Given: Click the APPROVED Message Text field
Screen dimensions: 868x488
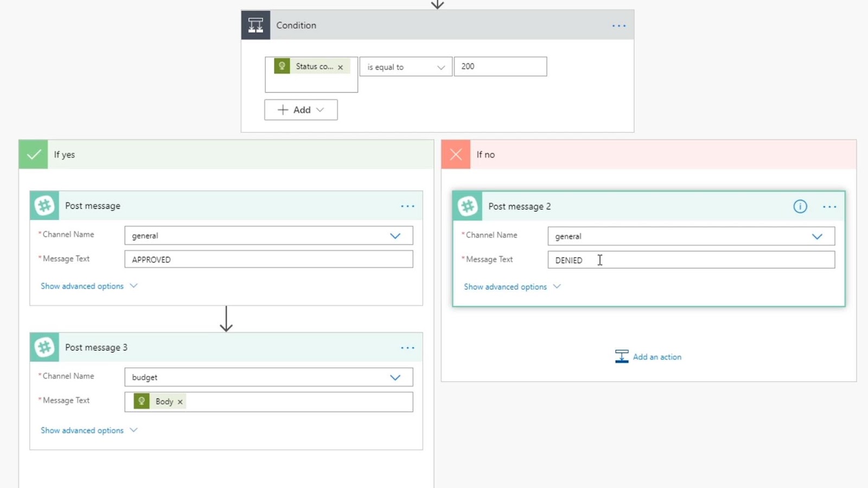Looking at the screenshot, I should tap(269, 259).
